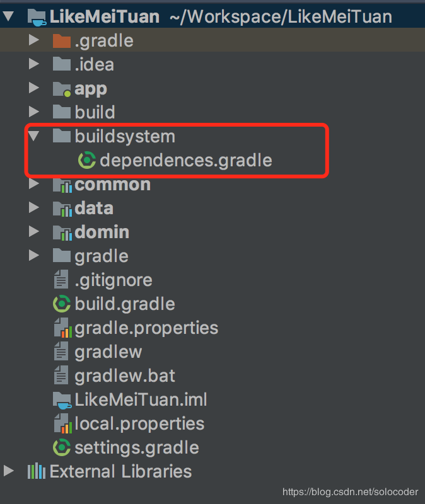Click the settings.gradle Gradle icon
This screenshot has height=504, width=425.
(62, 447)
